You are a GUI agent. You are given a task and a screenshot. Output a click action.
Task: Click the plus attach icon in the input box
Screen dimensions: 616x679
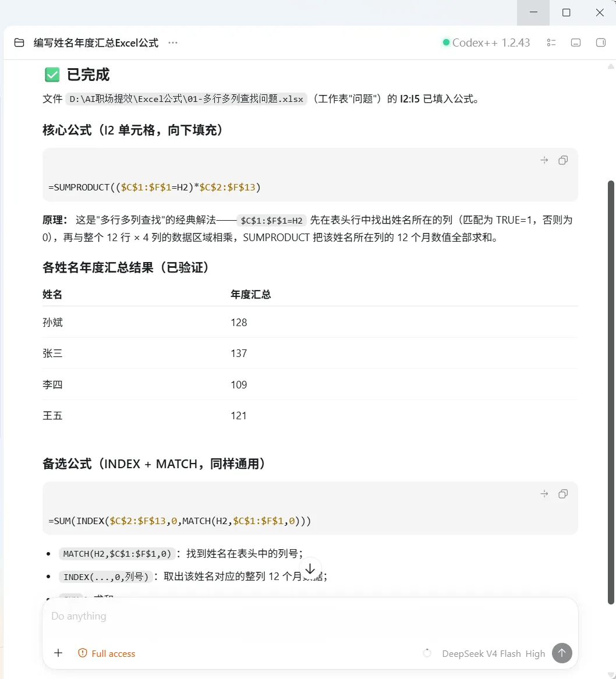pyautogui.click(x=58, y=653)
